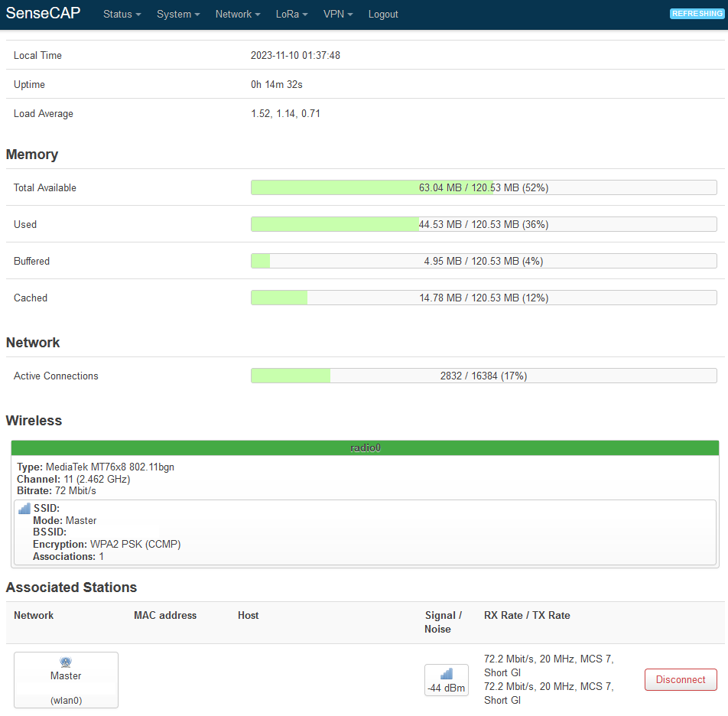Click the Network section heading above Active Connections
Screen dimensions: 728x716
pyautogui.click(x=32, y=342)
